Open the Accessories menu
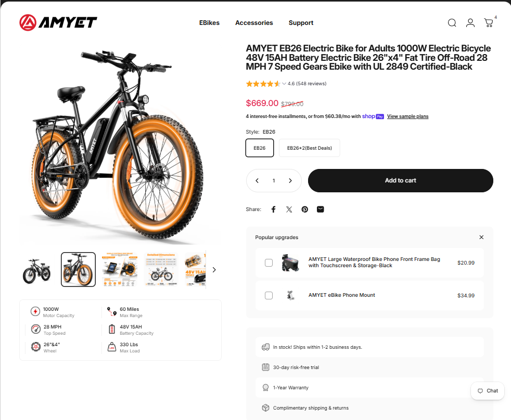The height and width of the screenshot is (420, 511). pyautogui.click(x=254, y=23)
